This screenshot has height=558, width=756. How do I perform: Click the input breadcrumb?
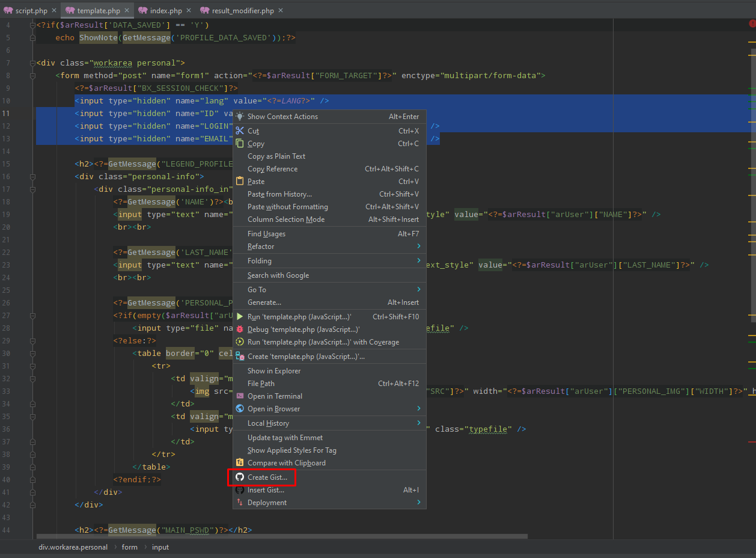(x=160, y=547)
